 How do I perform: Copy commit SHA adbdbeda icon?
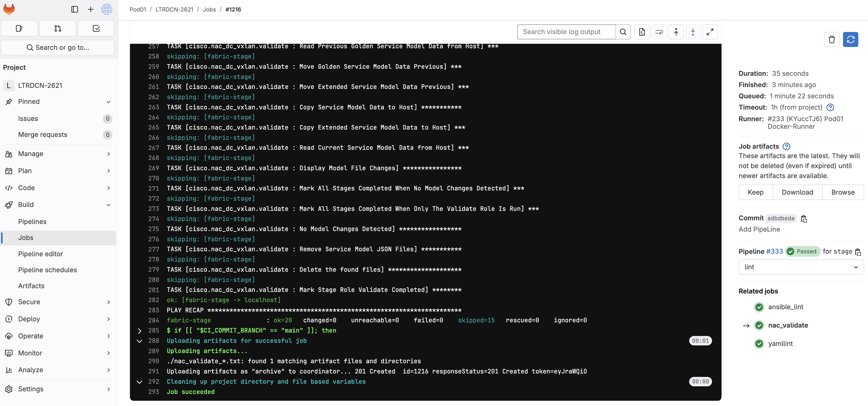coord(804,218)
